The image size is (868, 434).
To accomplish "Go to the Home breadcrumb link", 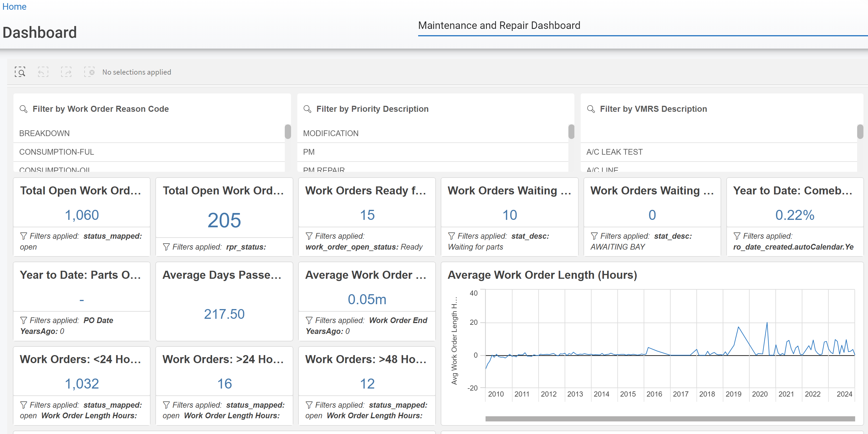I will pos(14,6).
